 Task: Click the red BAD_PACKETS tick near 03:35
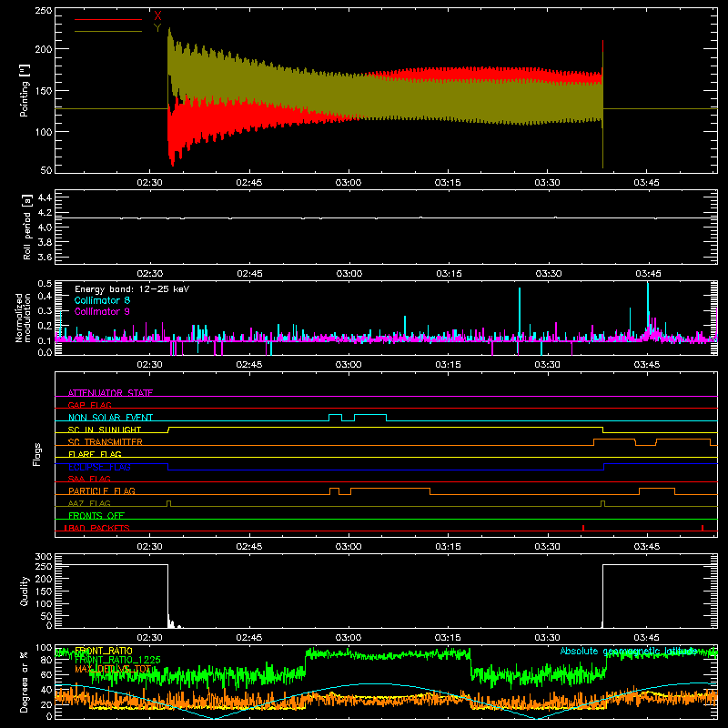583,528
